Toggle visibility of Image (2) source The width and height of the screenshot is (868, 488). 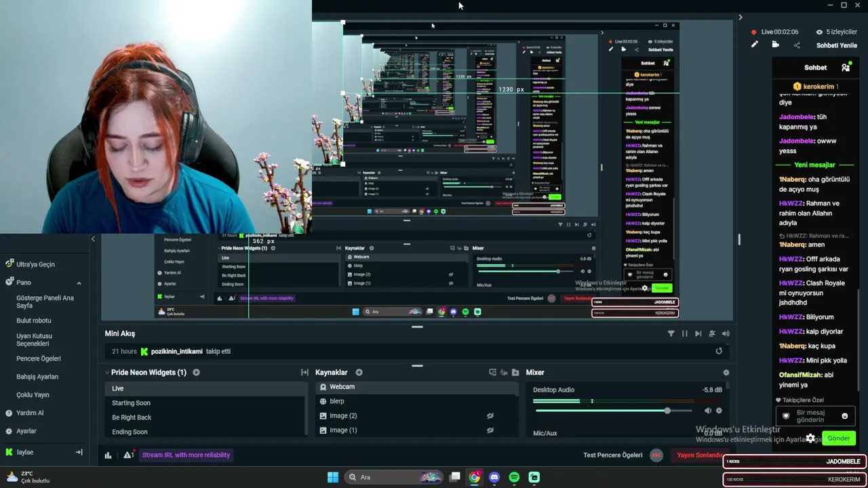coord(490,415)
